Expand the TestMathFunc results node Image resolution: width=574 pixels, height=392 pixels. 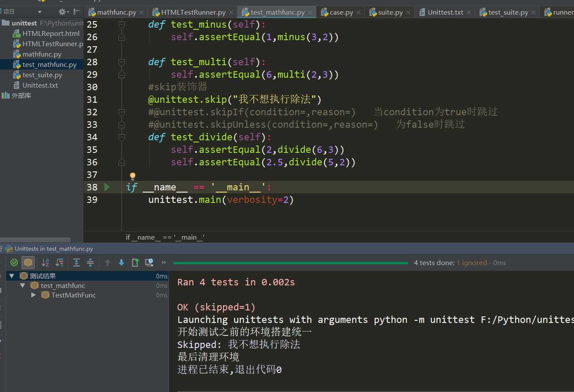[x=33, y=295]
